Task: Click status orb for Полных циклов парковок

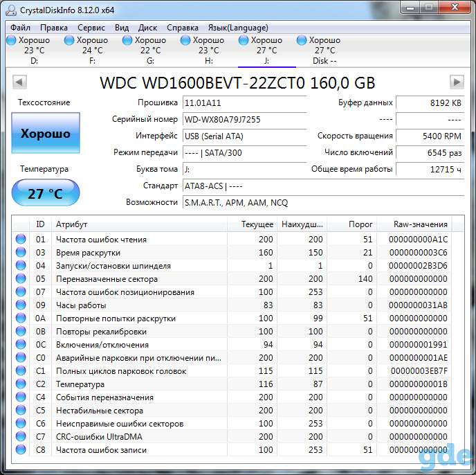Action: click(21, 370)
